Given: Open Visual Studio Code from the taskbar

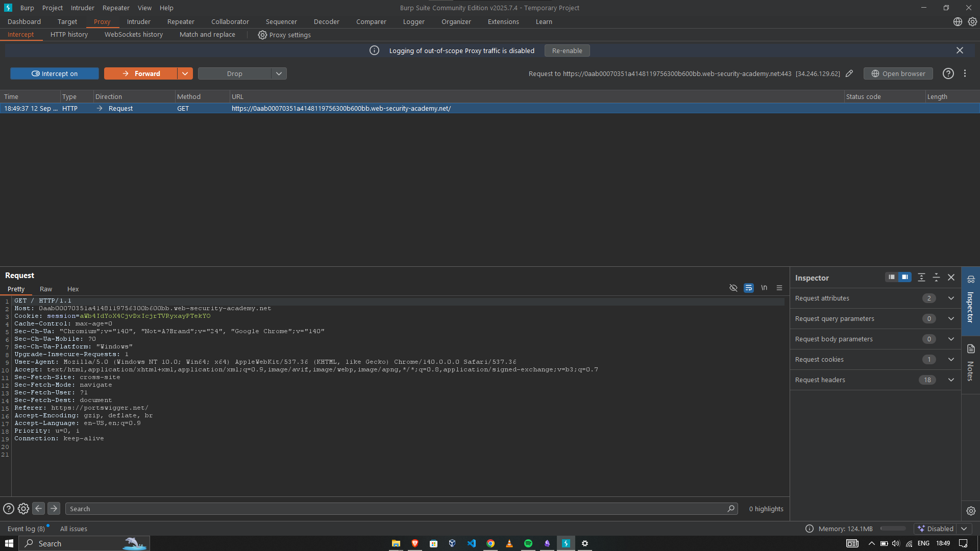Looking at the screenshot, I should (472, 543).
